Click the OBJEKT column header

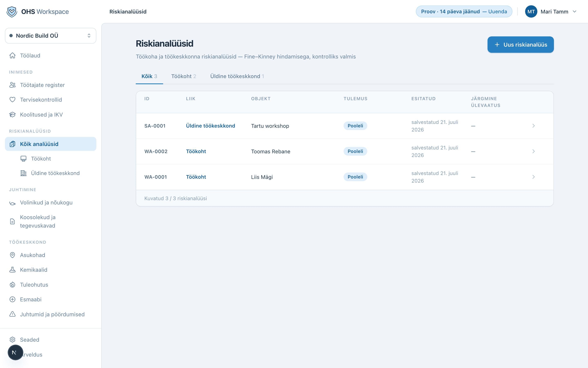pos(261,99)
